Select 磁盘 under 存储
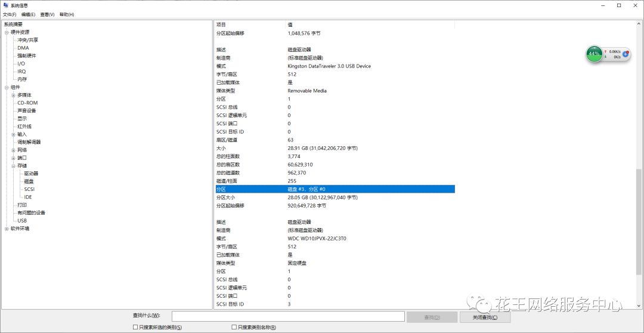644x333 pixels. coord(29,181)
